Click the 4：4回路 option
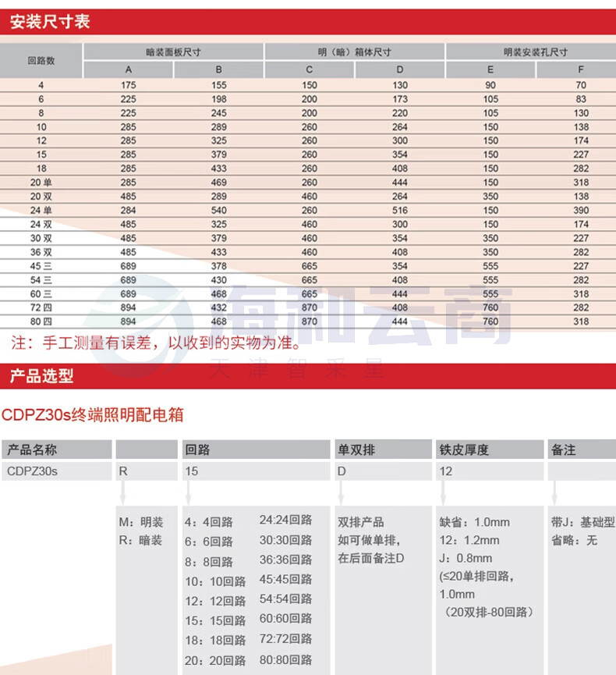Image resolution: width=616 pixels, height=675 pixels. point(209,522)
